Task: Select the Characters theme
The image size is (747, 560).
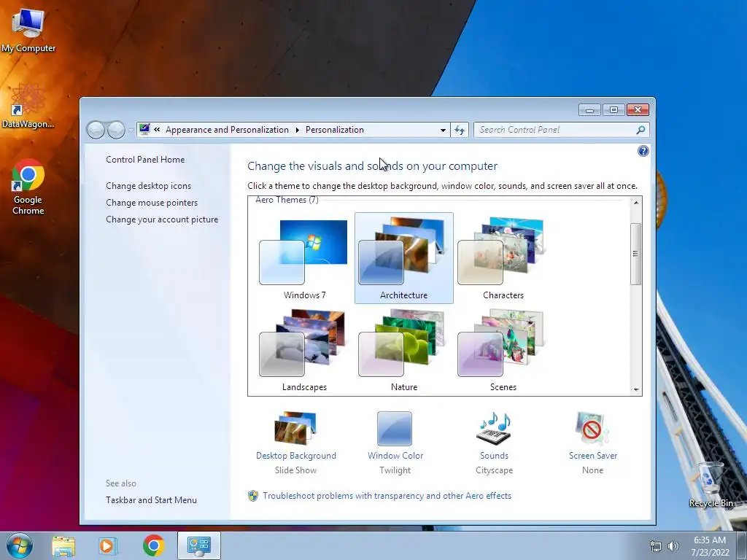Action: (x=503, y=258)
